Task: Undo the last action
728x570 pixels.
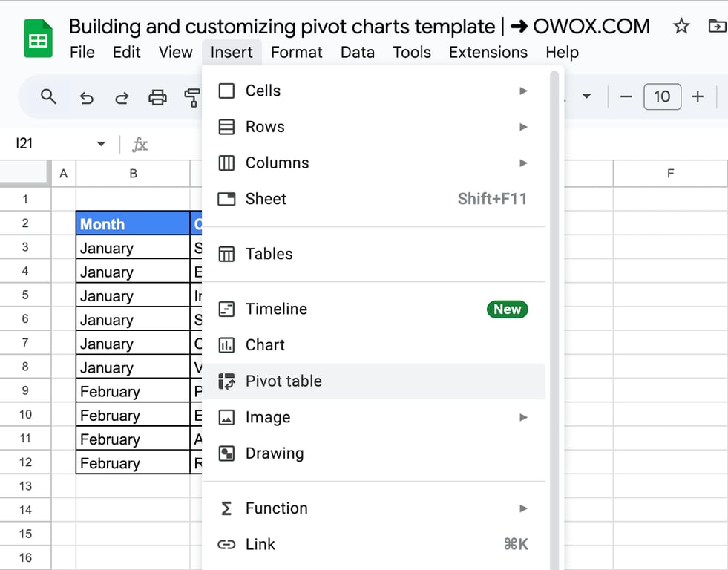Action: pyautogui.click(x=86, y=98)
